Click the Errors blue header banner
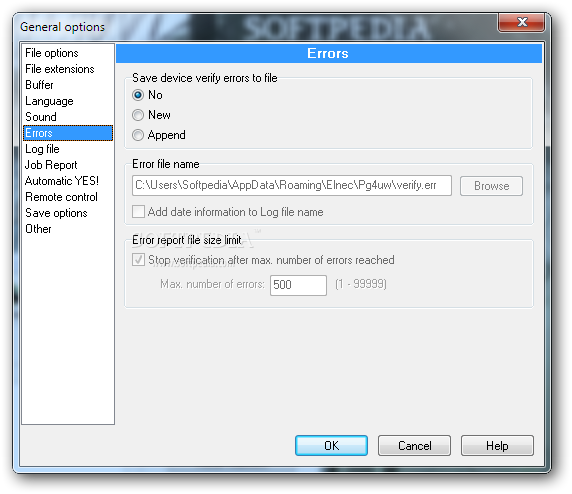This screenshot has width=572, height=494. coord(329,53)
